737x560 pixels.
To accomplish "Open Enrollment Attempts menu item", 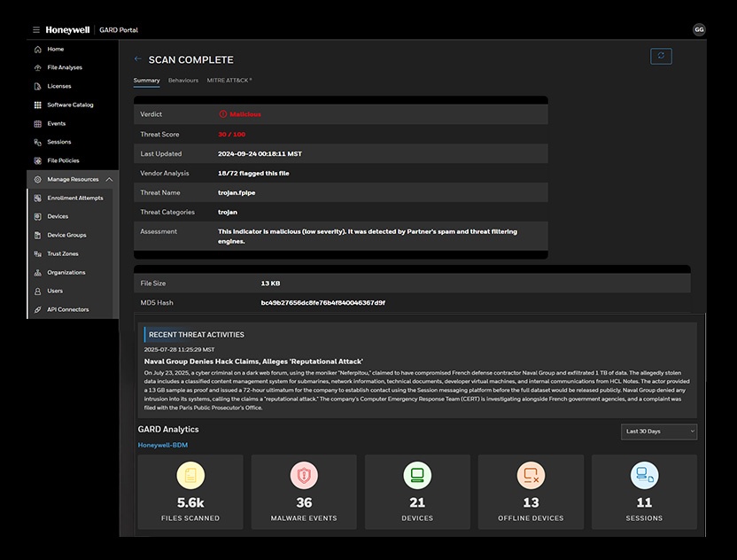I will (x=75, y=198).
